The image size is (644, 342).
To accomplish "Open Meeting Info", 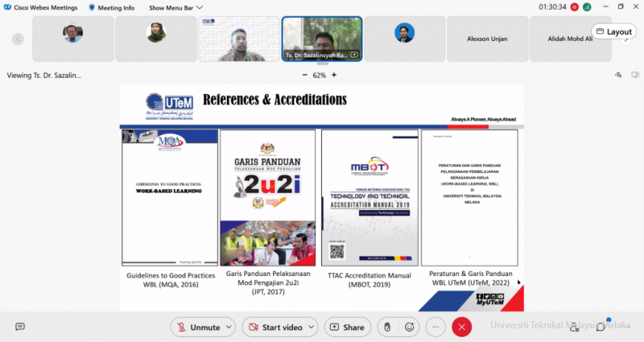I will [112, 7].
